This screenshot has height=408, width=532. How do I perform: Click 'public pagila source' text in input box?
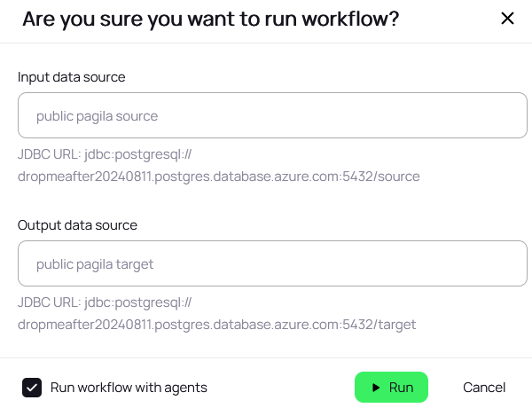click(x=97, y=116)
